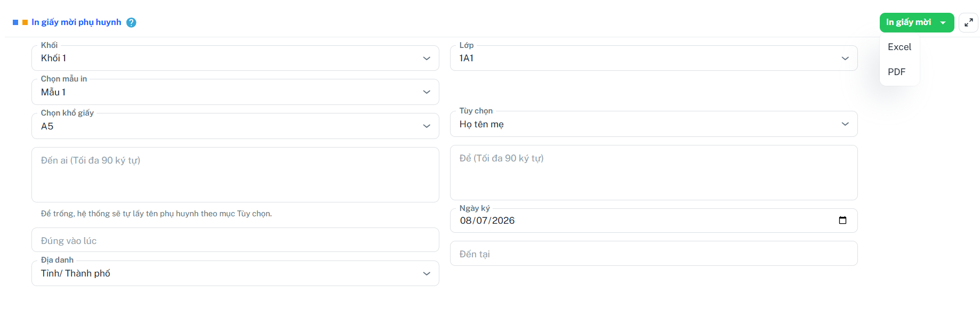The height and width of the screenshot is (309, 980).
Task: Click the chevron icon of Địa danh field
Action: [x=427, y=273]
